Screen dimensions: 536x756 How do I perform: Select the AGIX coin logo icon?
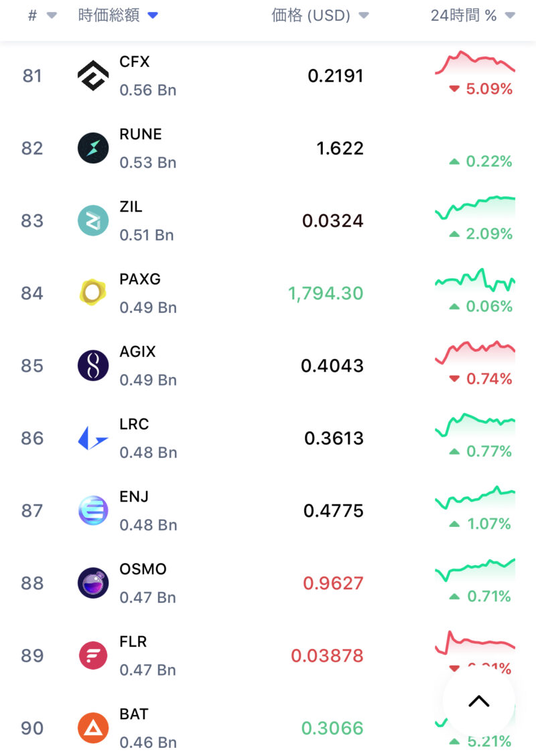click(93, 366)
